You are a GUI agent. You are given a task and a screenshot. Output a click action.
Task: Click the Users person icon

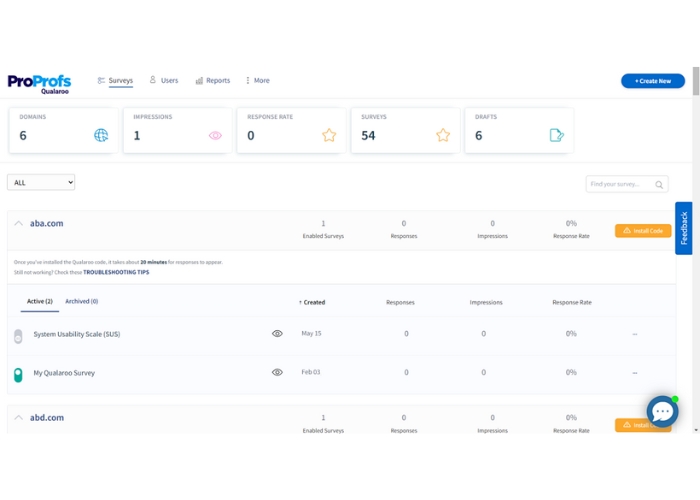(153, 79)
